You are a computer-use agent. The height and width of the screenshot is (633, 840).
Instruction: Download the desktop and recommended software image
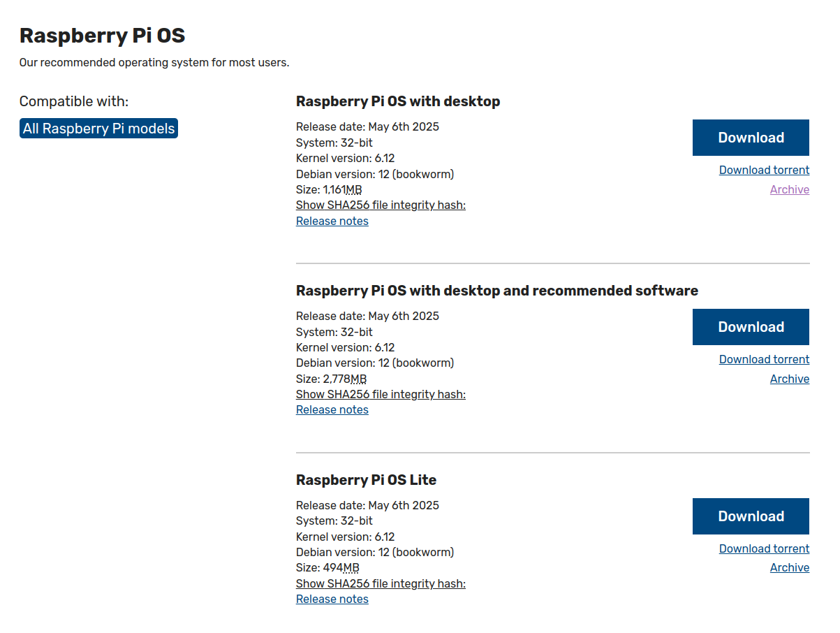(x=751, y=327)
